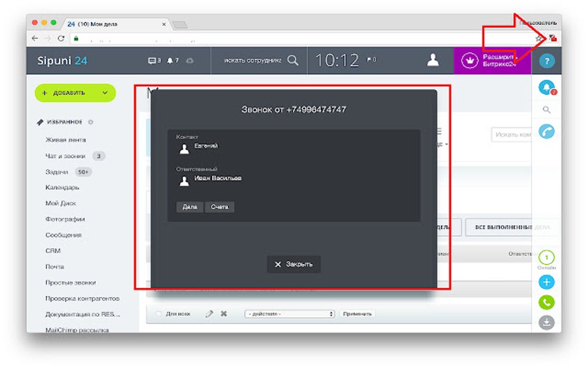Image resolution: width=588 pixels, height=368 pixels.
Task: Open CRM in the left sidebar menu
Action: click(54, 250)
